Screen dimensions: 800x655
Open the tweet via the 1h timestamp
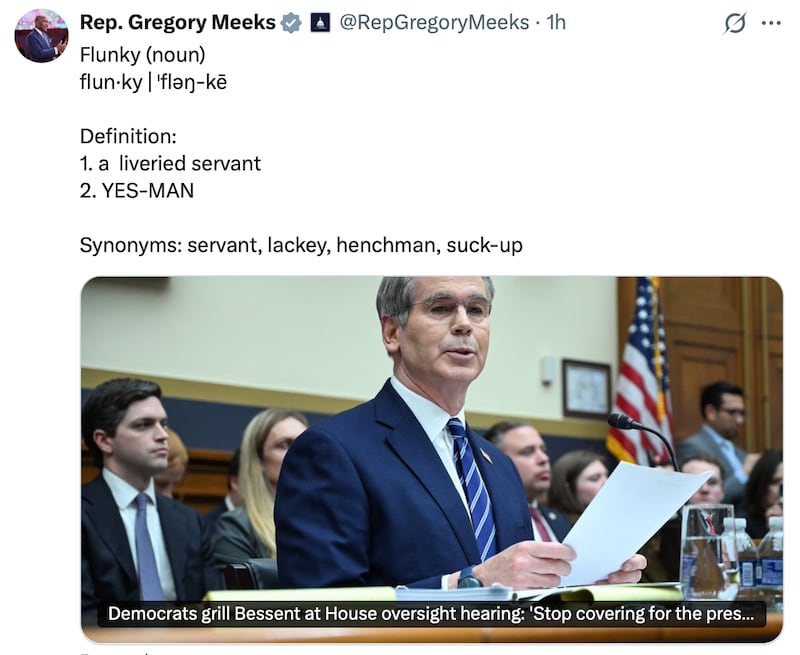click(x=553, y=21)
